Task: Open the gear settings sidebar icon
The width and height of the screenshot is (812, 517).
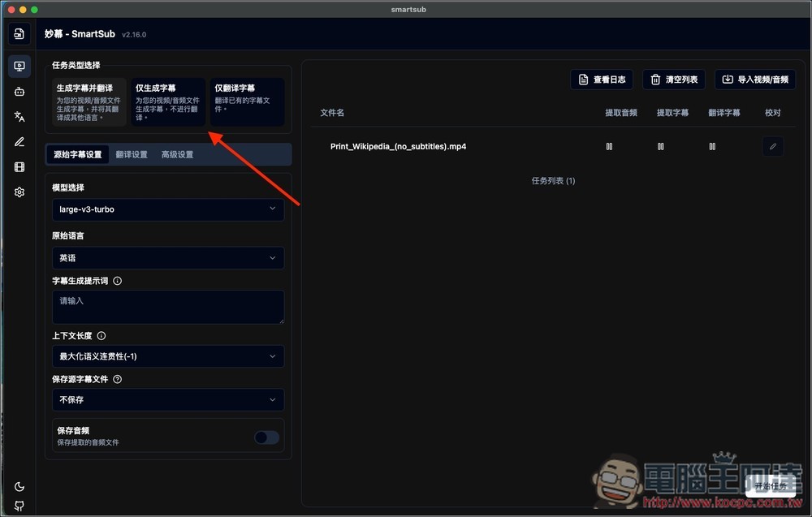Action: 19,192
